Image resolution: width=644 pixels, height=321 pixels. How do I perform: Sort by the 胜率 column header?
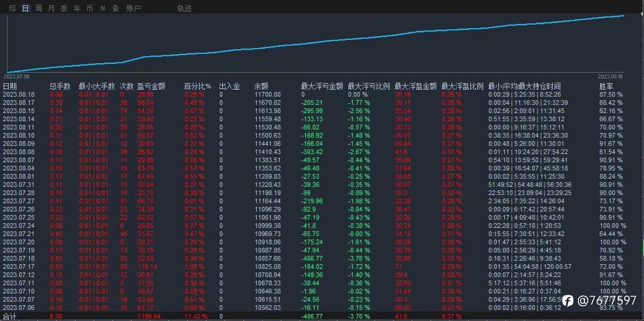607,87
